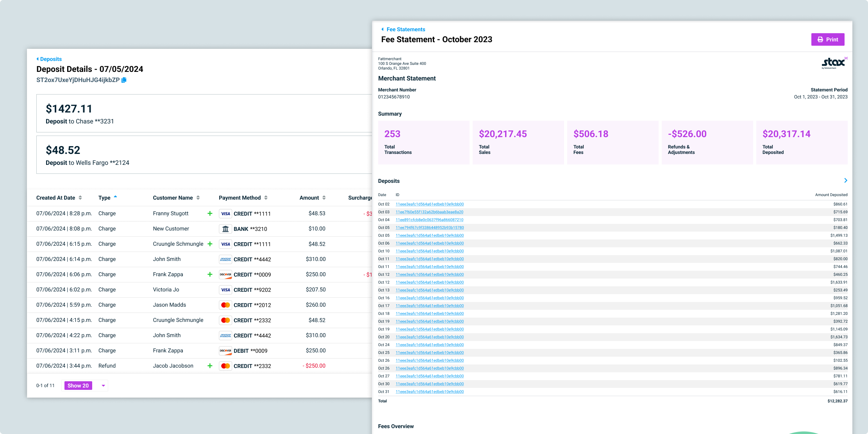Click the Discover icon on DEBIT **0009 row
The width and height of the screenshot is (868, 434).
point(225,351)
